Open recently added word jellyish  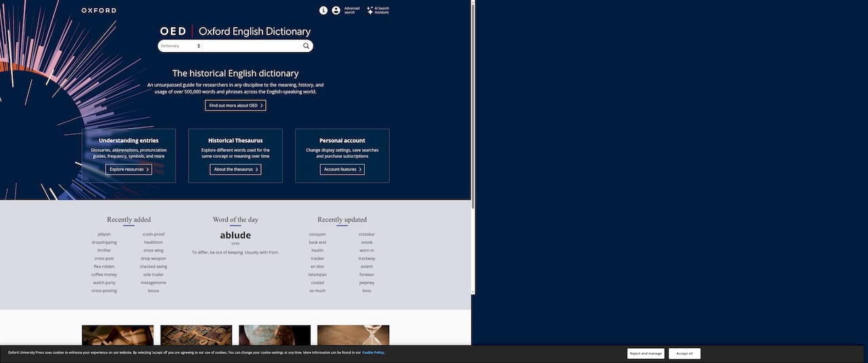[104, 234]
